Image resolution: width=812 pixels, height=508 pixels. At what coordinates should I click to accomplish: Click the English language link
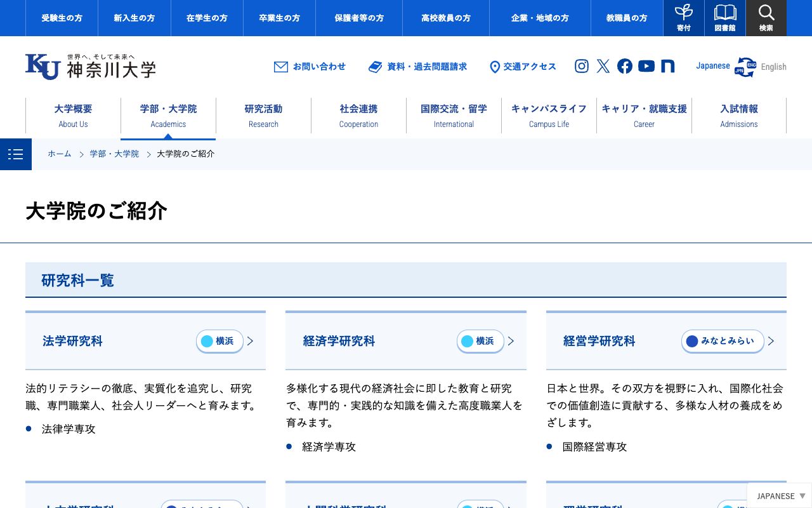coord(773,67)
